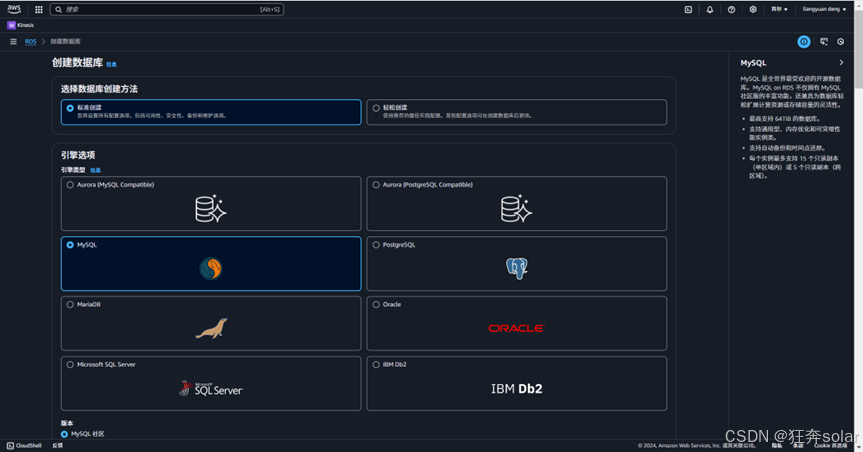The height and width of the screenshot is (452, 863).
Task: Click the blue info panel toggle icon
Action: tap(804, 41)
